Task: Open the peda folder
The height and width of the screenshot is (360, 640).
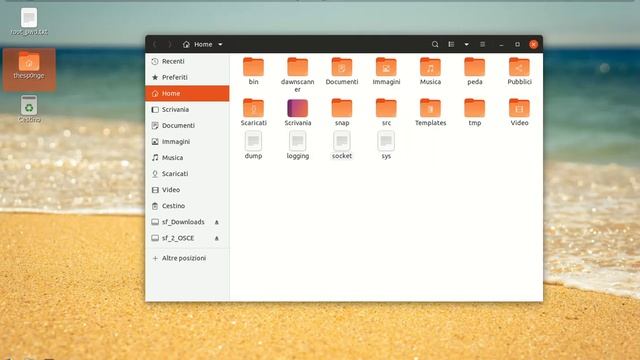Action: tap(475, 67)
